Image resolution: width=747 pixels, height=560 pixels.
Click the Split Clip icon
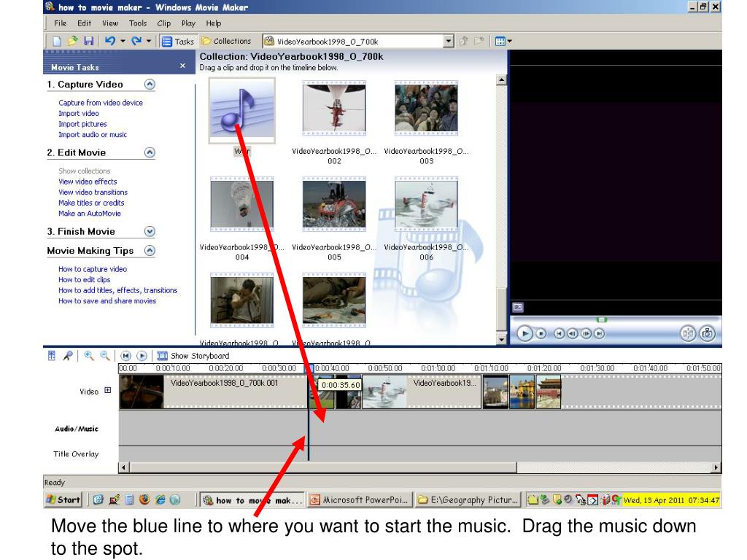(687, 333)
